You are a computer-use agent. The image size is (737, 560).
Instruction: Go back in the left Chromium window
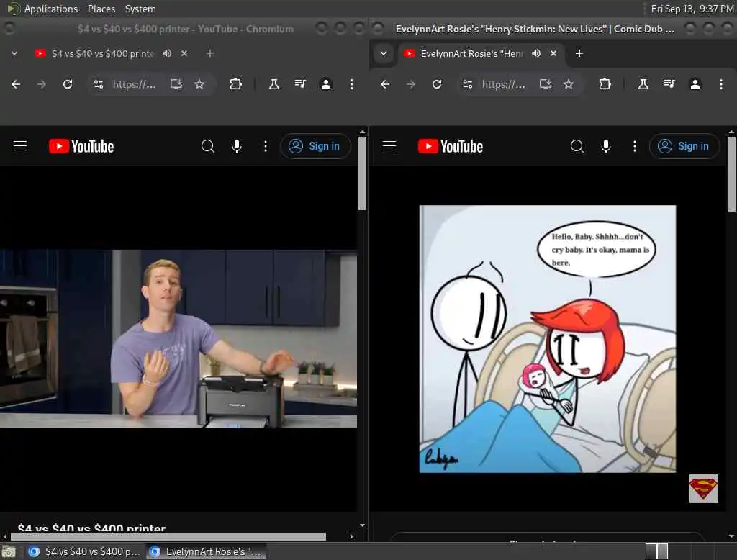coord(16,84)
